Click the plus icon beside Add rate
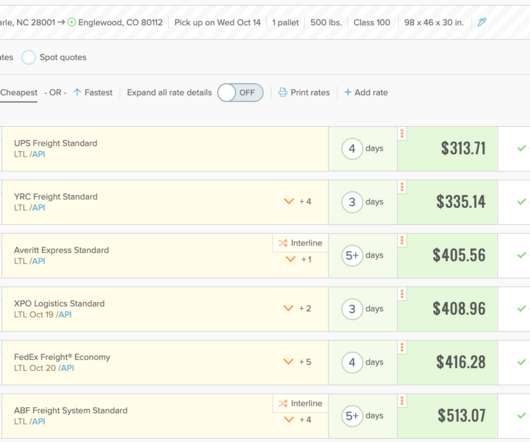Image resolution: width=530 pixels, height=442 pixels. click(x=347, y=92)
